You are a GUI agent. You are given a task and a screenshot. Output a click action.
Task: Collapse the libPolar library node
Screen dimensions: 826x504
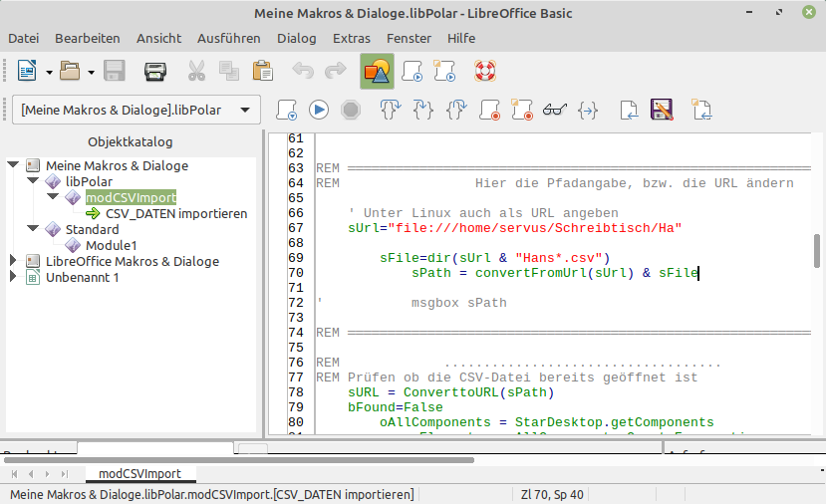[33, 180]
